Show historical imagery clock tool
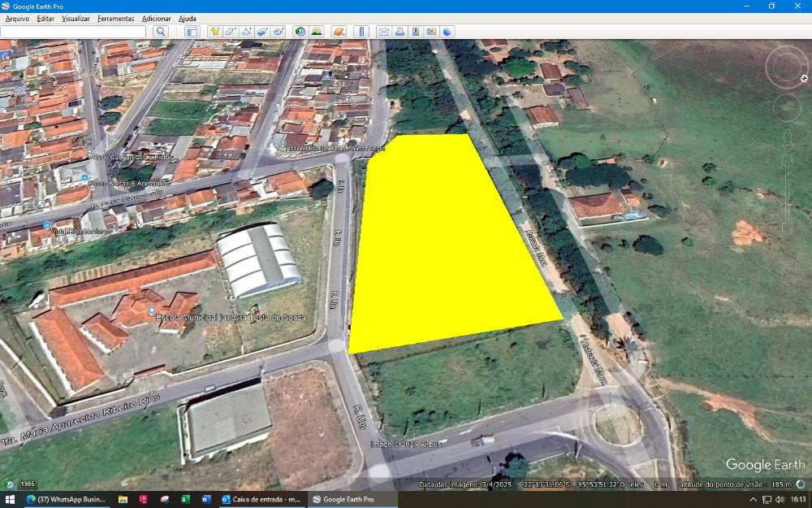 (300, 32)
